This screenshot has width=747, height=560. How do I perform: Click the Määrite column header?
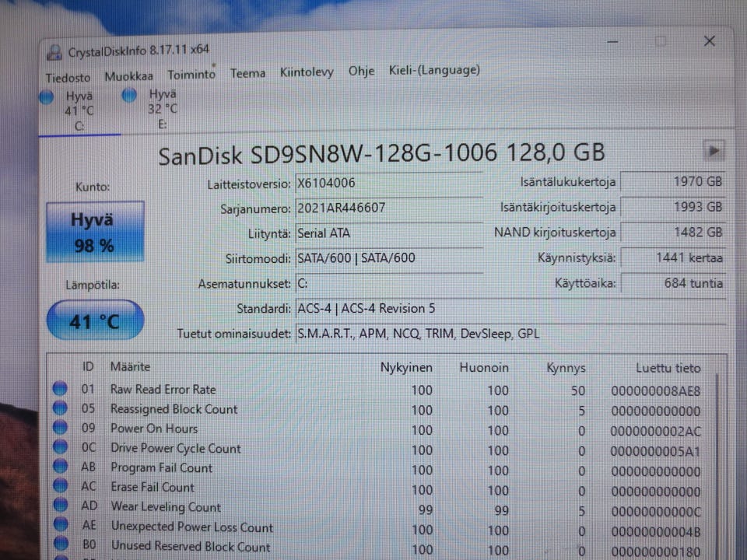coord(130,366)
